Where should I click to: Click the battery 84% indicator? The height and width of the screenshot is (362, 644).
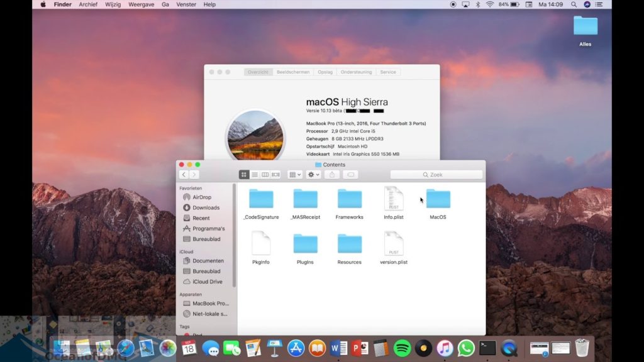coord(509,4)
